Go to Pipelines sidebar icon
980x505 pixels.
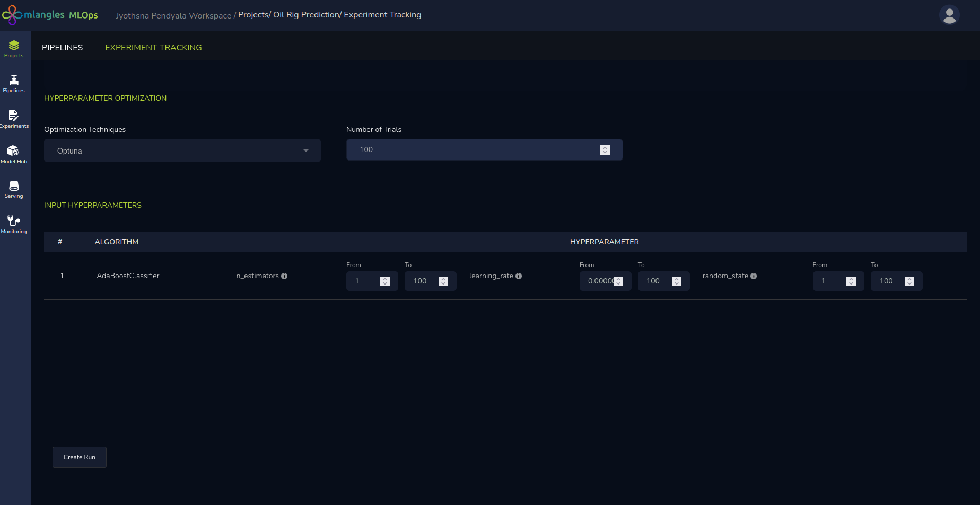coord(14,84)
